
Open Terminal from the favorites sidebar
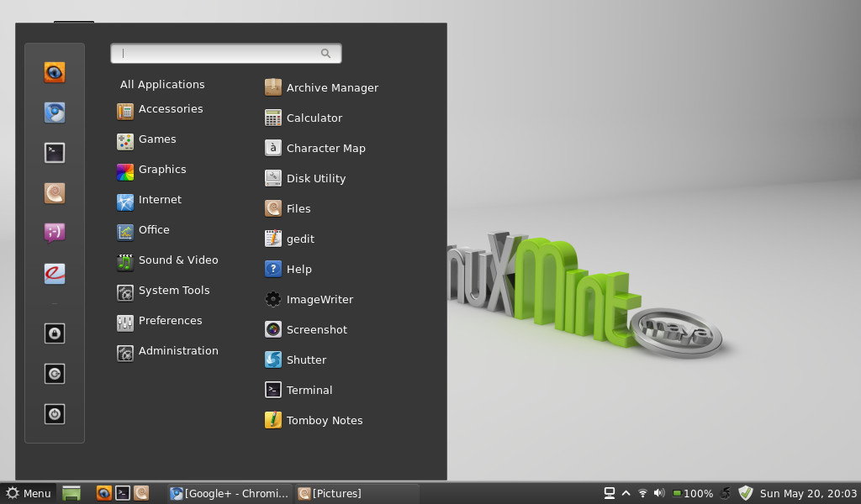pos(54,152)
